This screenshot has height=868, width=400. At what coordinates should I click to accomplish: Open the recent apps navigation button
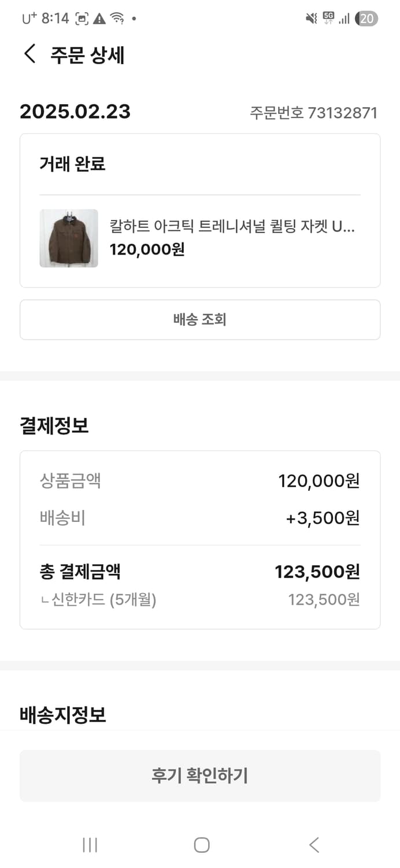click(x=90, y=845)
